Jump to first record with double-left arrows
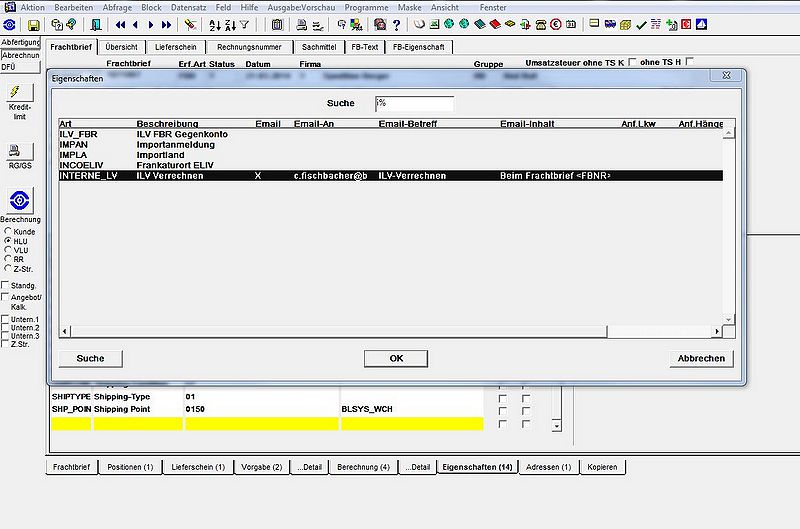 click(120, 24)
